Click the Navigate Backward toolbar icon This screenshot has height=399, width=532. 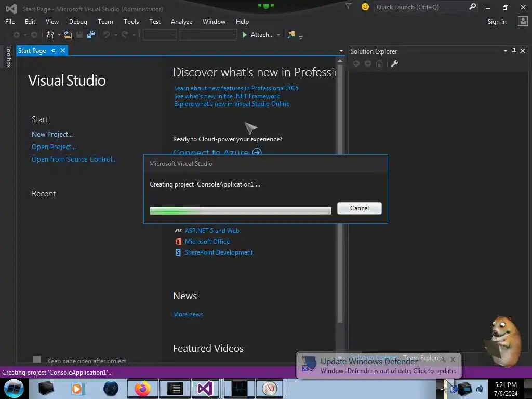[16, 35]
